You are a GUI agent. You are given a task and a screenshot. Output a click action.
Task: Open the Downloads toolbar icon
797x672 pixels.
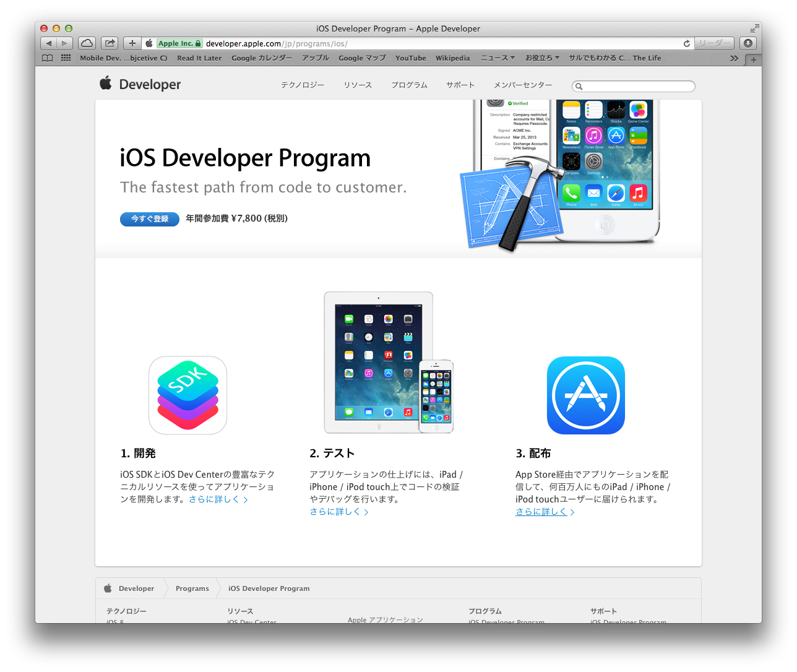pos(748,43)
